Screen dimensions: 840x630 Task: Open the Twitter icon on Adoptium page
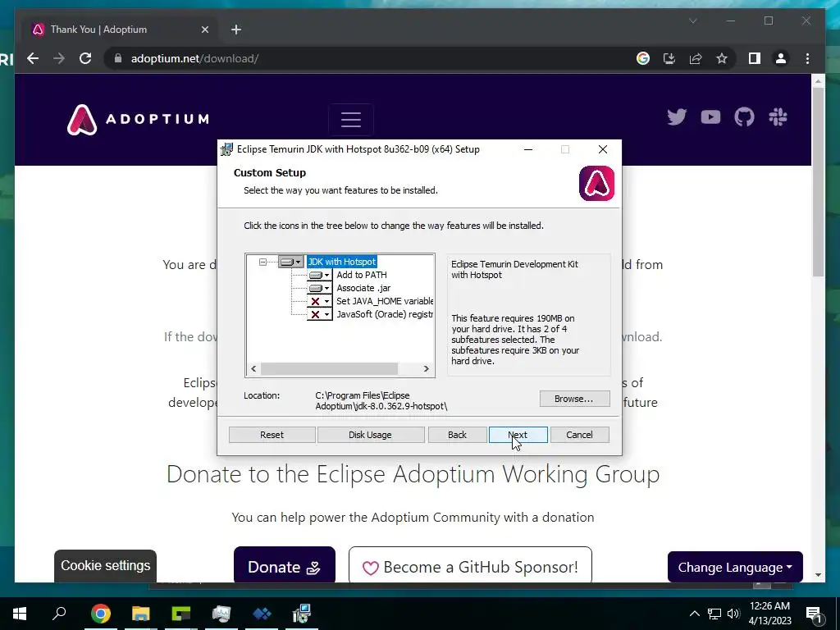tap(677, 116)
